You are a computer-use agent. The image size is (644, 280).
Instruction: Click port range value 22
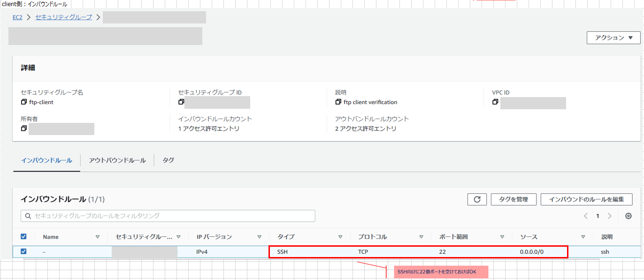[x=442, y=252]
